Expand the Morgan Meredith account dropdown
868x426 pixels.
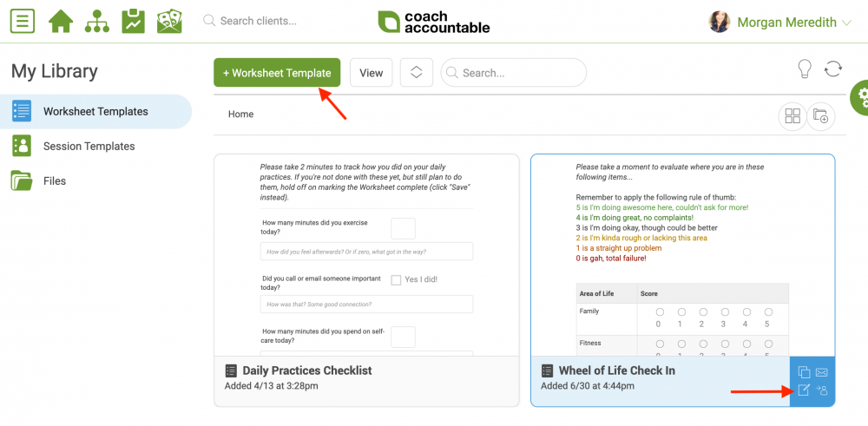845,23
